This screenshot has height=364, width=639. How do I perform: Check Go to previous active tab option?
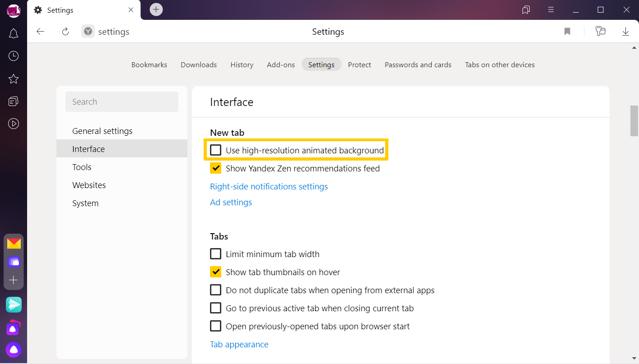point(216,308)
